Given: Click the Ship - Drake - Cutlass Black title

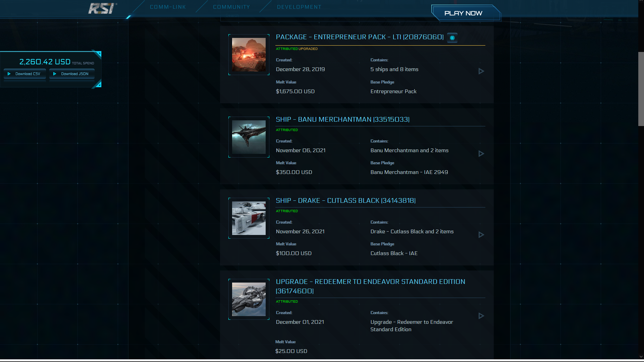Looking at the screenshot, I should pyautogui.click(x=345, y=200).
